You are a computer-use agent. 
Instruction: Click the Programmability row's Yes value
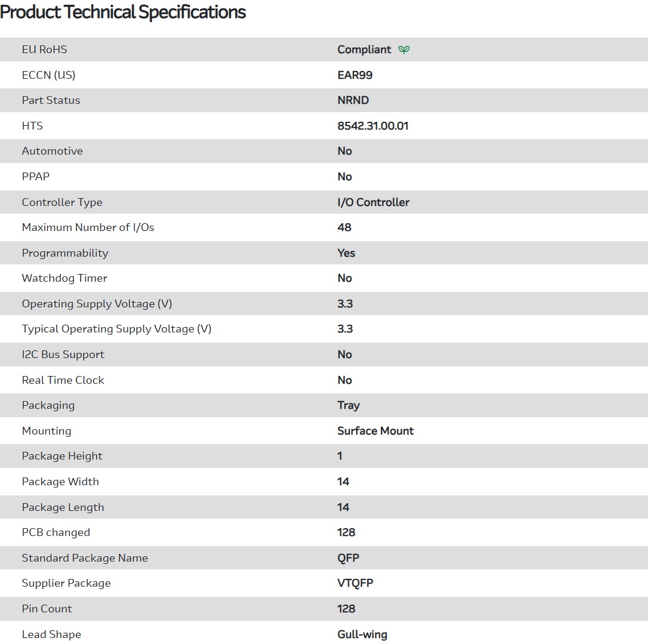pos(346,253)
